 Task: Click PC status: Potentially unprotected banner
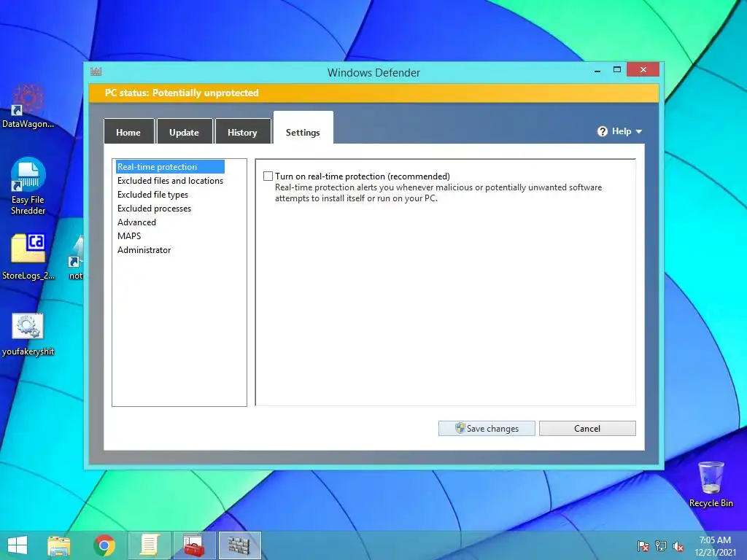pyautogui.click(x=373, y=93)
